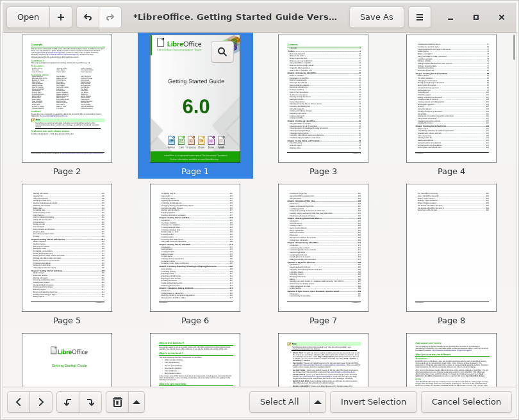Screen dimensions: 519x420
Task: Select the Page 2 thumbnail
Action: [67, 99]
